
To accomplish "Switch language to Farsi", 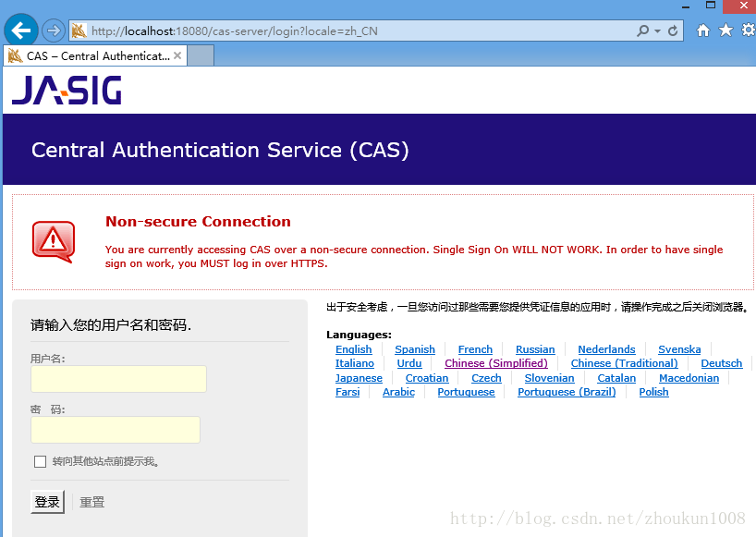I will [x=348, y=393].
